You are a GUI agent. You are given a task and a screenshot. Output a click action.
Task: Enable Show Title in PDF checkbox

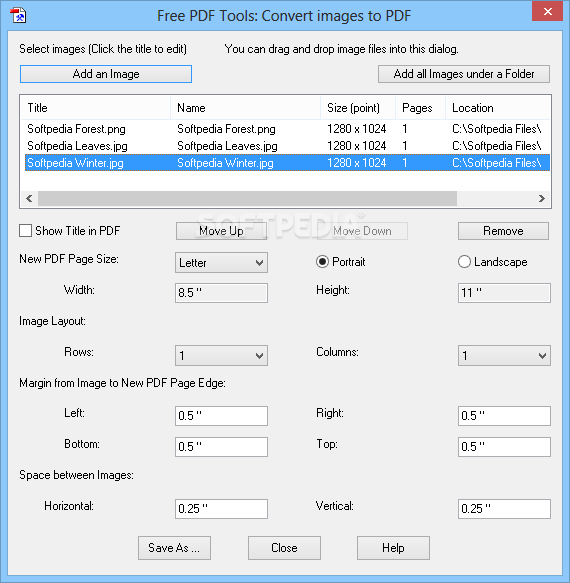25,231
